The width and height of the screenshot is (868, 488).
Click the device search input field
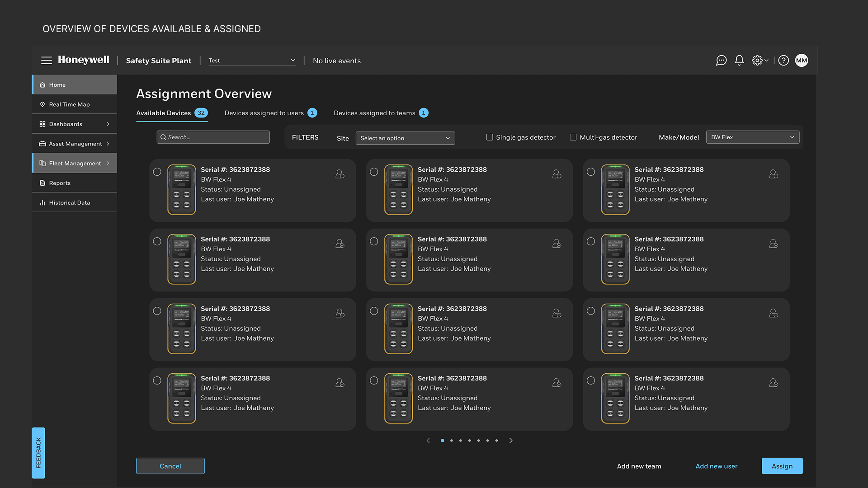[213, 137]
